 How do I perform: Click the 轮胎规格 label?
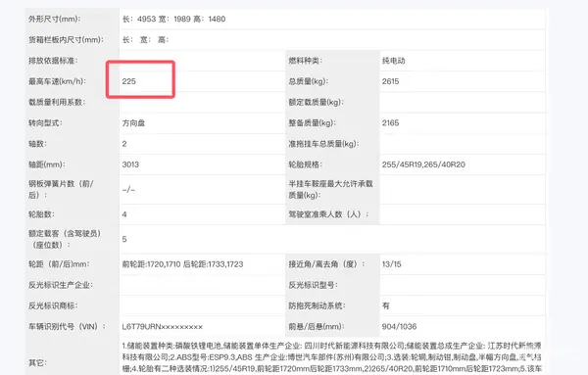305,164
